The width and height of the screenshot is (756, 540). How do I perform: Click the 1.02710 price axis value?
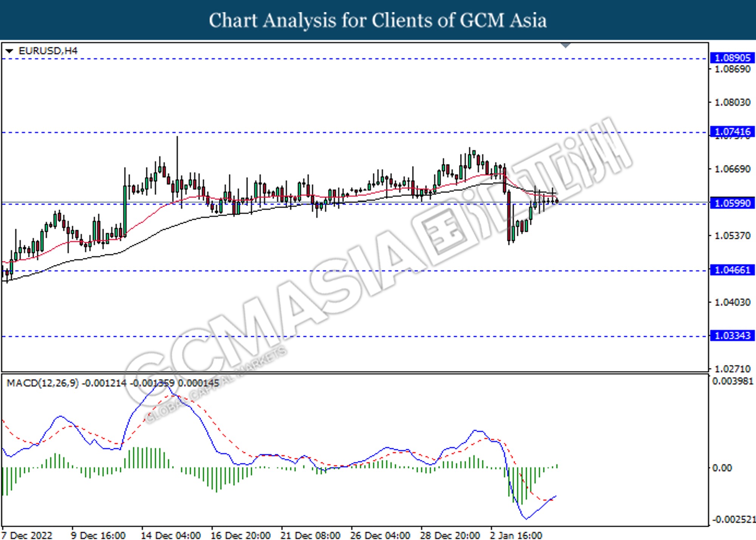pyautogui.click(x=732, y=369)
